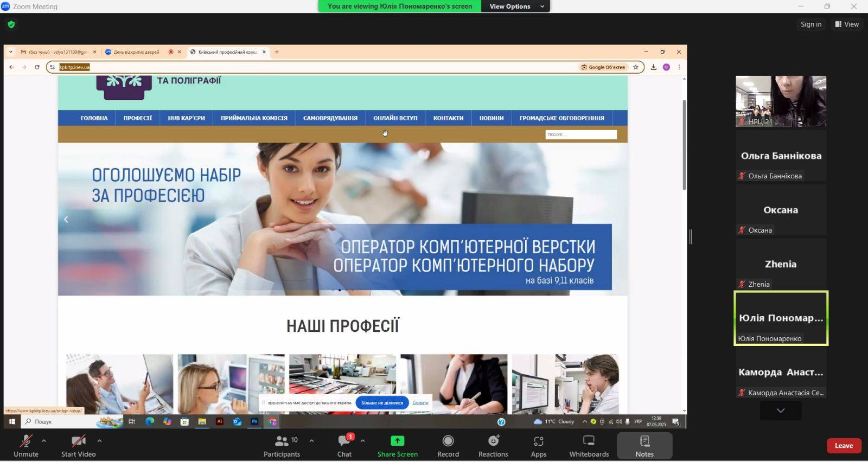Open ПРОФЕСІЇ site menu item
This screenshot has height=462, width=868.
point(138,118)
